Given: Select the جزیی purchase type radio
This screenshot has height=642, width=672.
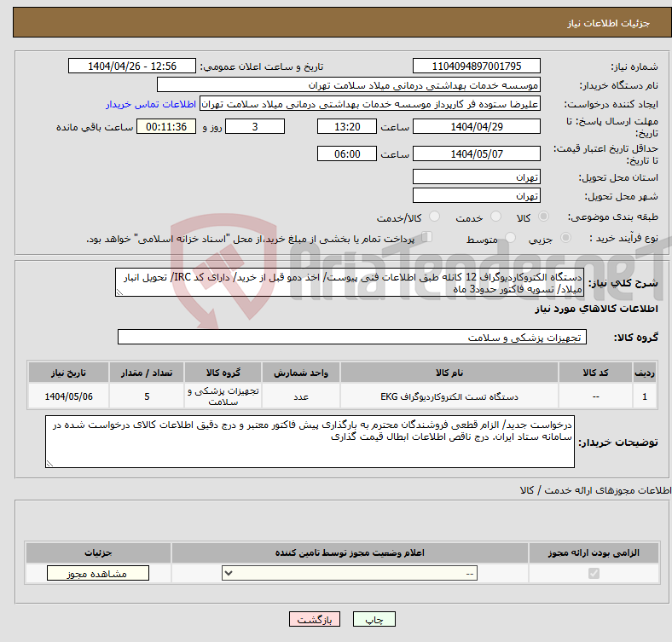Looking at the screenshot, I should pos(565,237).
